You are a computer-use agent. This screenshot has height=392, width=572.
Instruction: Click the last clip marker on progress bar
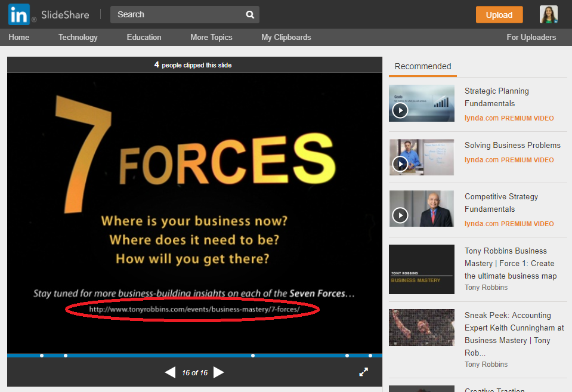point(370,356)
